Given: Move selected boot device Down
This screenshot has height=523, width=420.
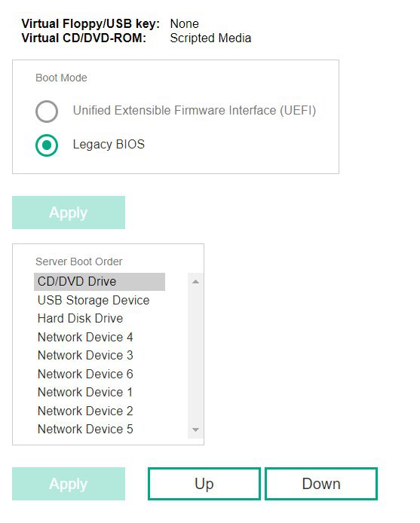Looking at the screenshot, I should point(321,484).
